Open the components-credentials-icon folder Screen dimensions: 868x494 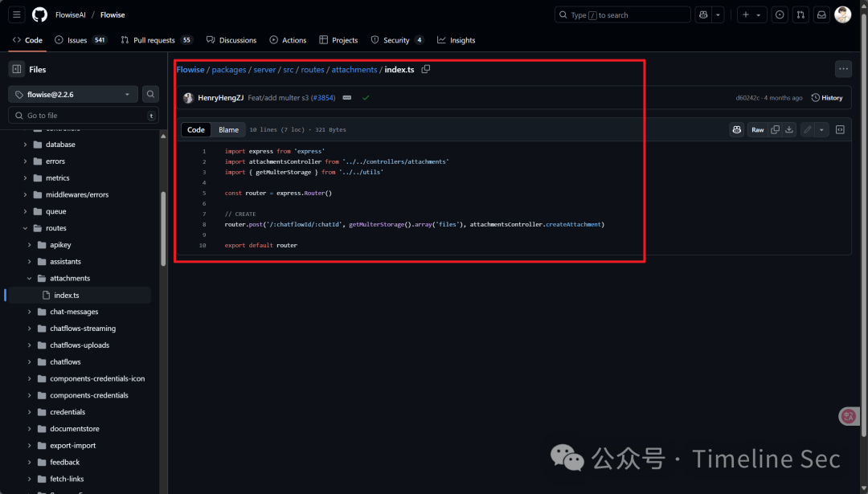(97, 379)
